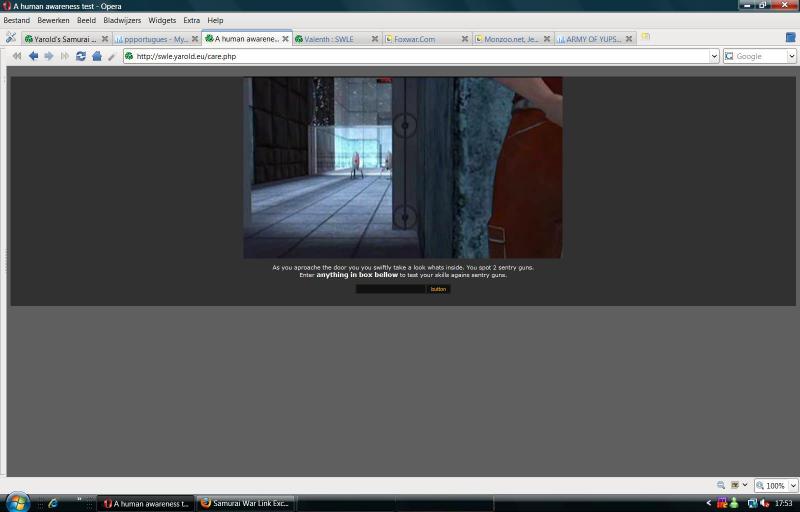The height and width of the screenshot is (512, 800).
Task: Click the text box below the instructions
Action: click(x=391, y=289)
